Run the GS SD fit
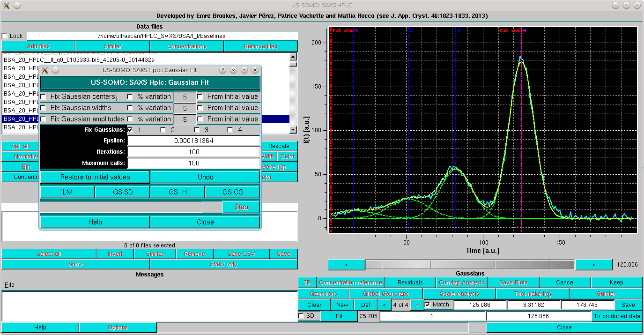This screenshot has height=335, width=644. [123, 192]
